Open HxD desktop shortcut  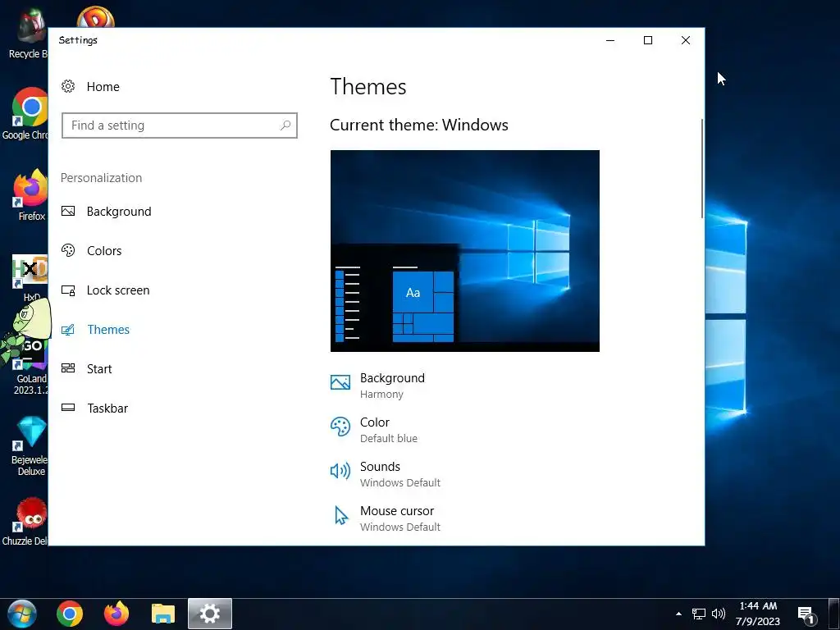[x=30, y=277]
